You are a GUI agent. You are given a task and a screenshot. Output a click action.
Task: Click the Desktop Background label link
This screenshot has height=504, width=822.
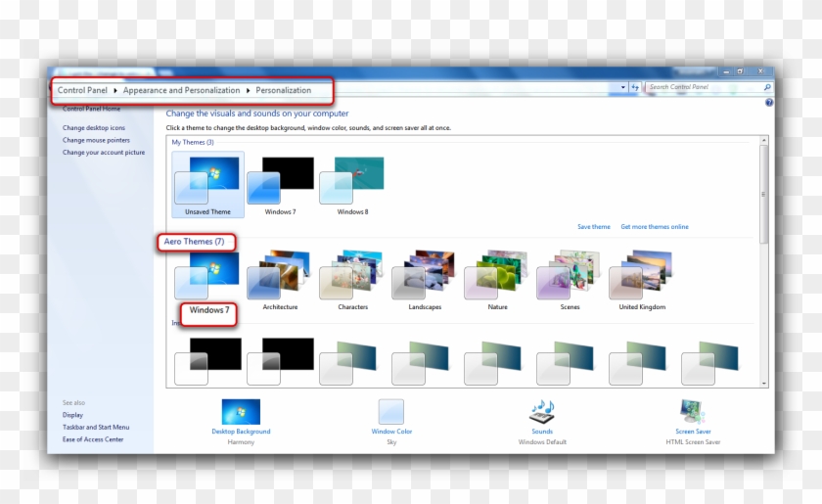pyautogui.click(x=241, y=432)
